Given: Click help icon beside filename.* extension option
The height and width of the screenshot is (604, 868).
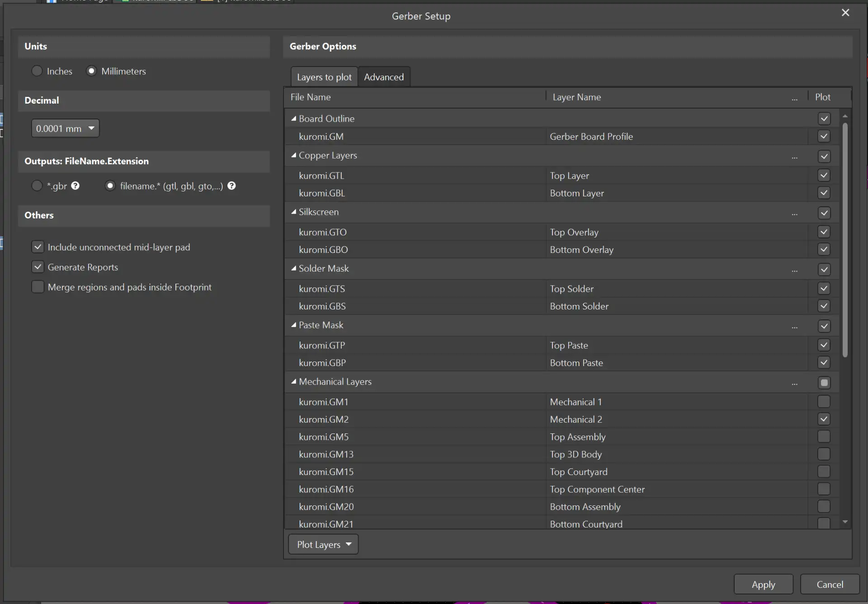Looking at the screenshot, I should click(231, 186).
